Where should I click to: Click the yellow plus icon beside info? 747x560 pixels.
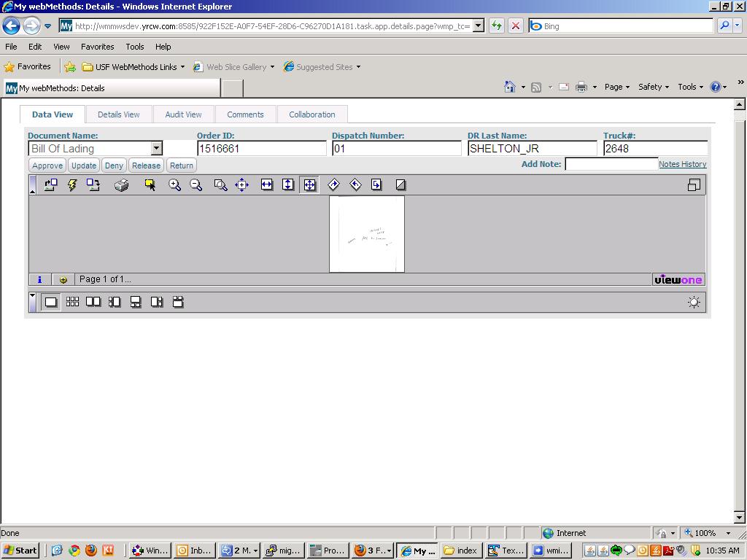pyautogui.click(x=63, y=279)
